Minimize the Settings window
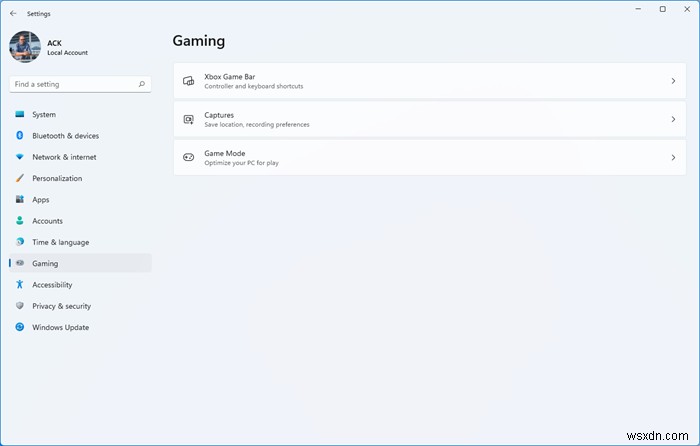Image resolution: width=700 pixels, height=446 pixels. (x=638, y=9)
